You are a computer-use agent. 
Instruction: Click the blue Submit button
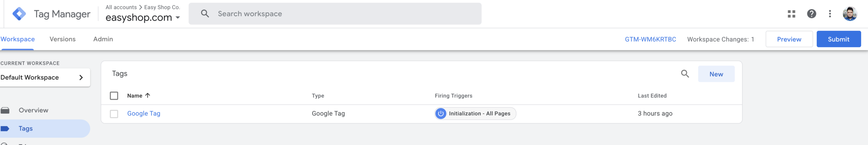tap(839, 39)
